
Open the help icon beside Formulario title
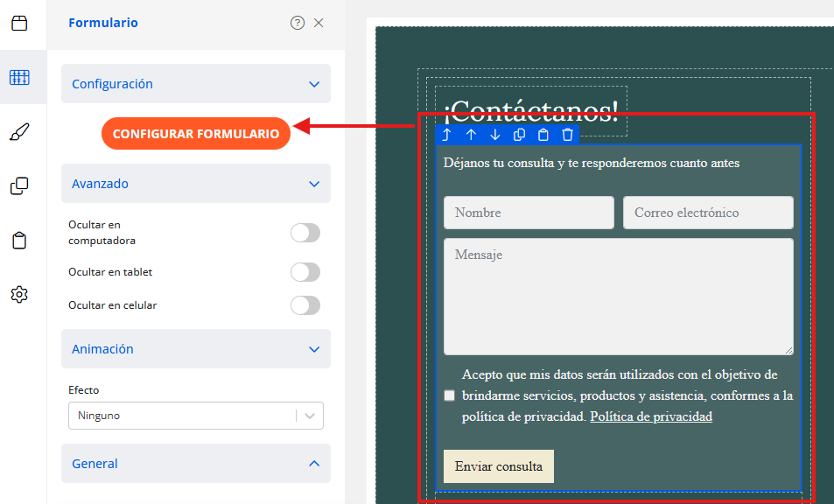pyautogui.click(x=298, y=24)
